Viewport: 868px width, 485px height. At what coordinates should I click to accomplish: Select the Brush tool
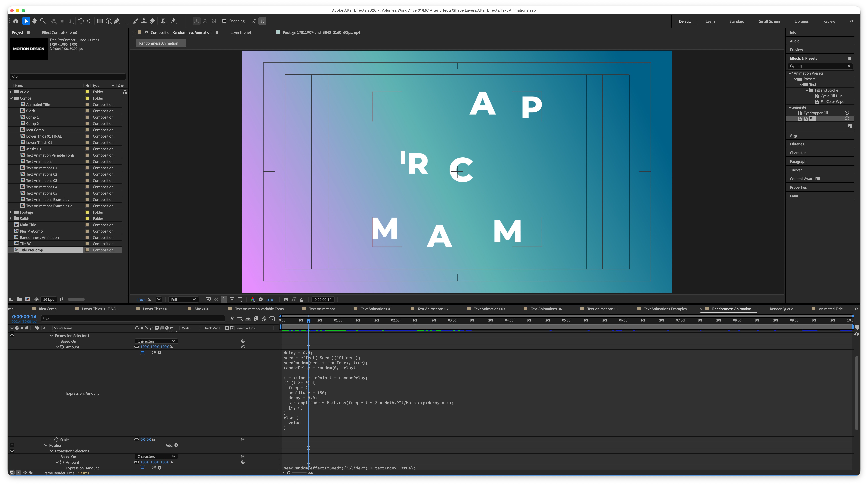(135, 21)
